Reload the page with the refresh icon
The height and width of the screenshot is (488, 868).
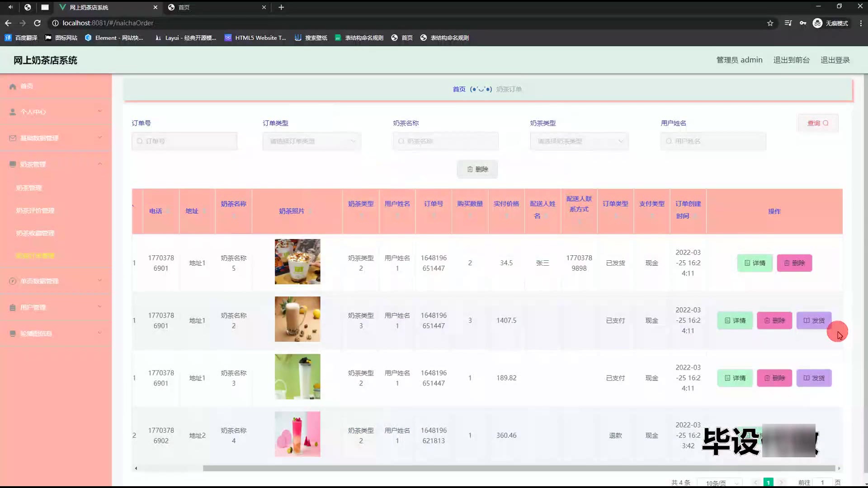point(38,23)
